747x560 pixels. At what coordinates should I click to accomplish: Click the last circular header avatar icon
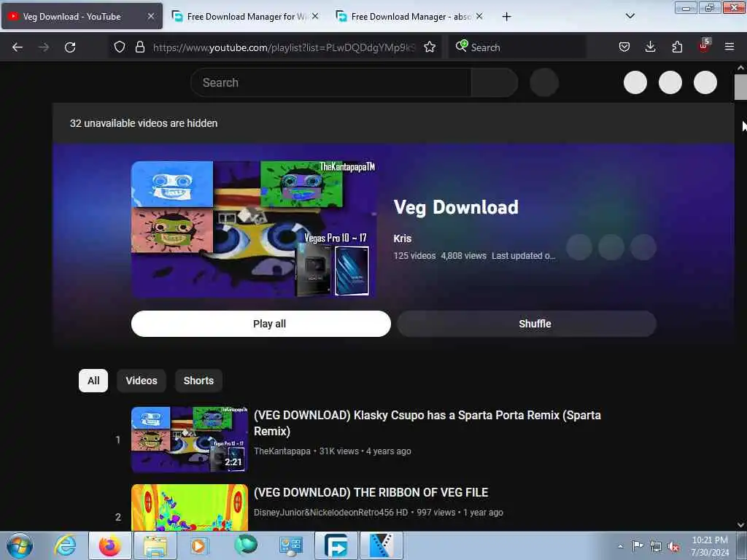705,82
